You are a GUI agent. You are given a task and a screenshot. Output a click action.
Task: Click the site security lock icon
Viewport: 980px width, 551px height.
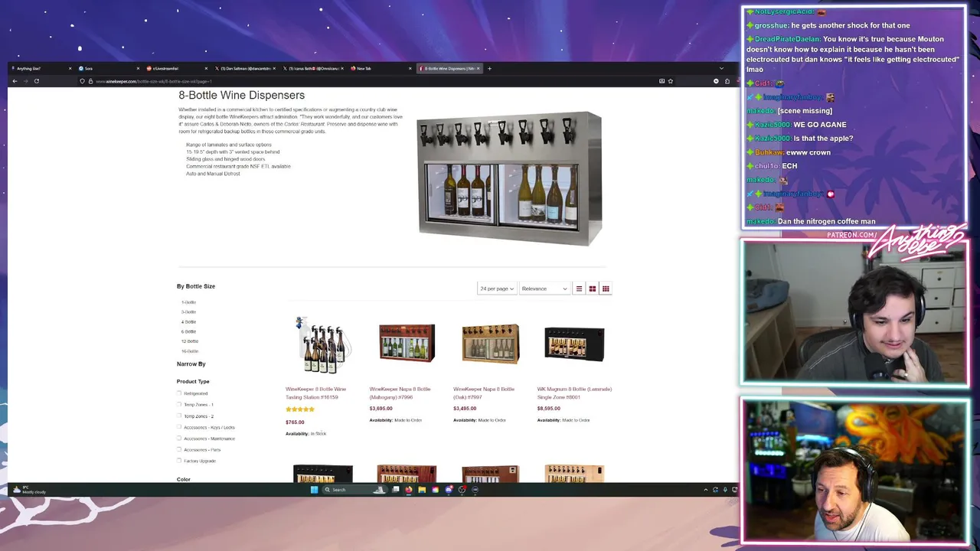click(x=90, y=81)
